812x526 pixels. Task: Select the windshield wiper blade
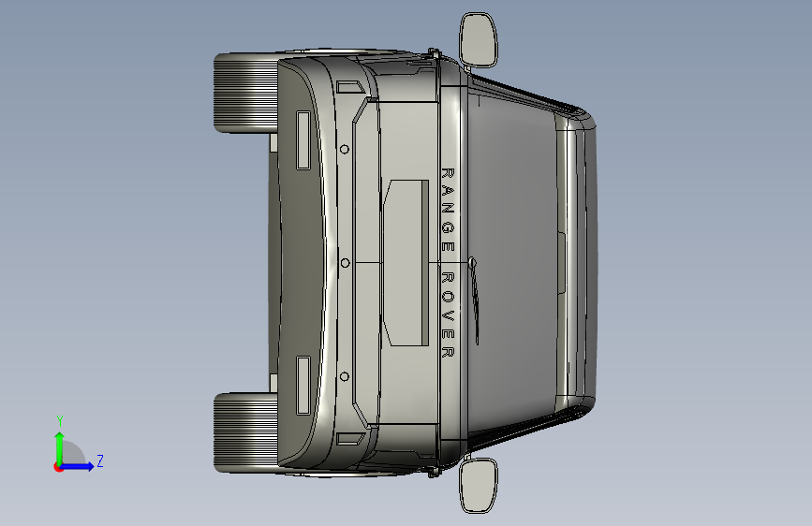(476, 303)
